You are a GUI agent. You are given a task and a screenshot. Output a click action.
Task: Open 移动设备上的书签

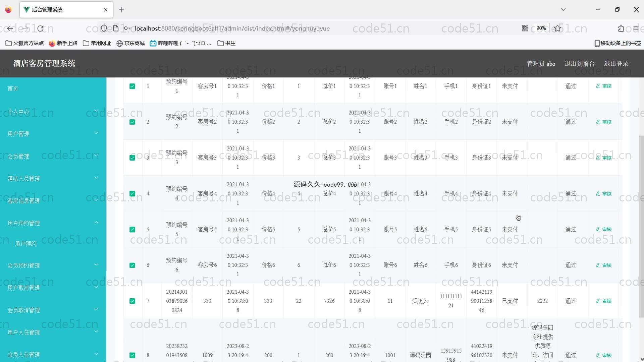[x=618, y=43]
